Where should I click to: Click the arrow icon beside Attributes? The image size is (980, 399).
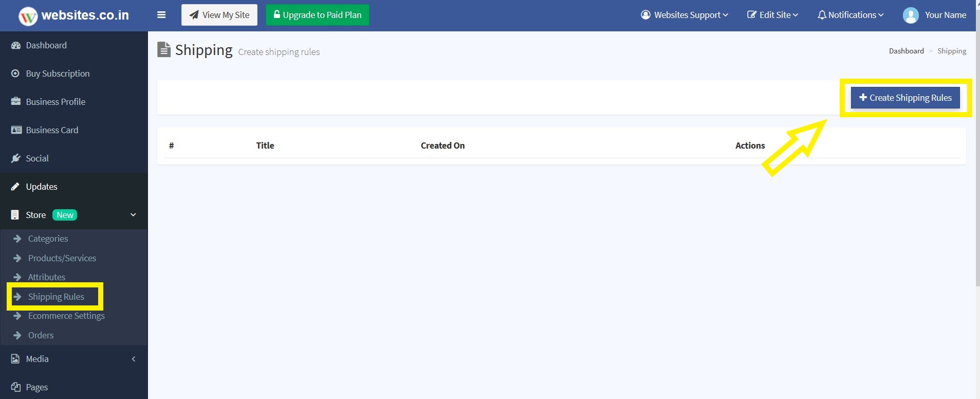click(x=17, y=277)
